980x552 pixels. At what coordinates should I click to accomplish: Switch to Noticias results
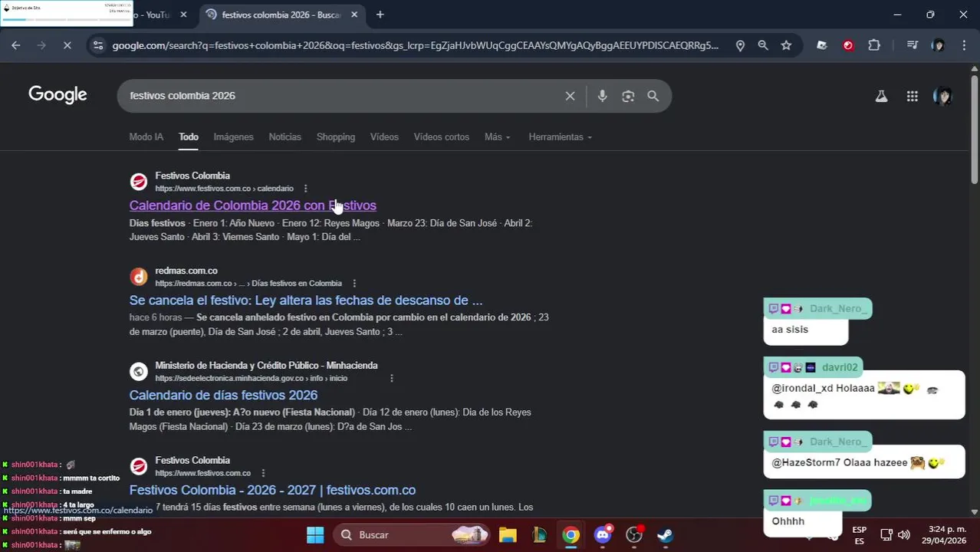pyautogui.click(x=284, y=136)
